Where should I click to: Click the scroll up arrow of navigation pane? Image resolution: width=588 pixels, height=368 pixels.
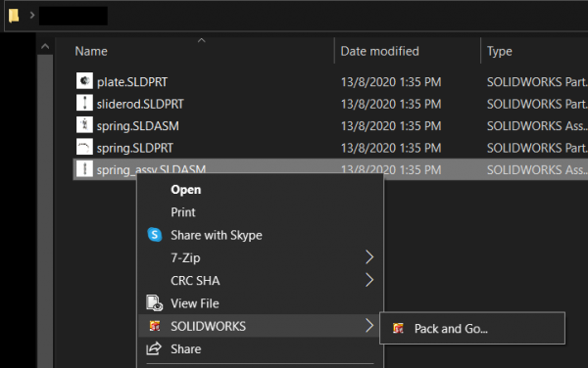coord(45,47)
